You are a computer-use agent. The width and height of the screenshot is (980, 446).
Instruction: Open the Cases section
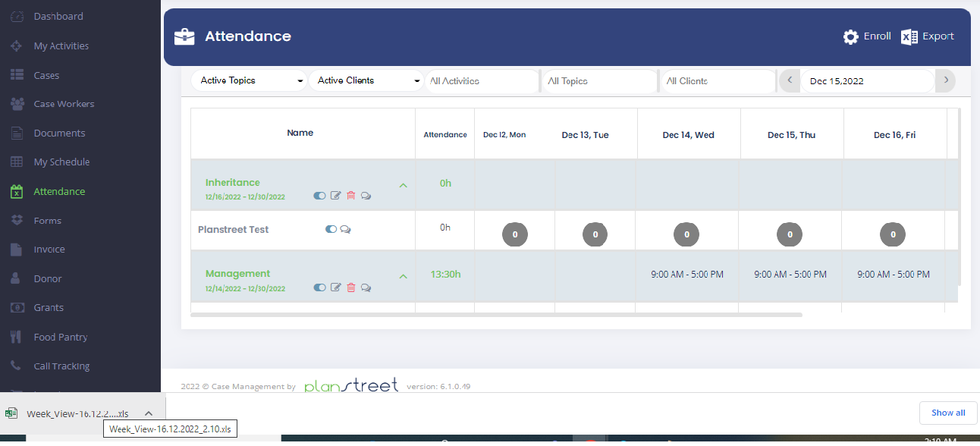coord(46,75)
